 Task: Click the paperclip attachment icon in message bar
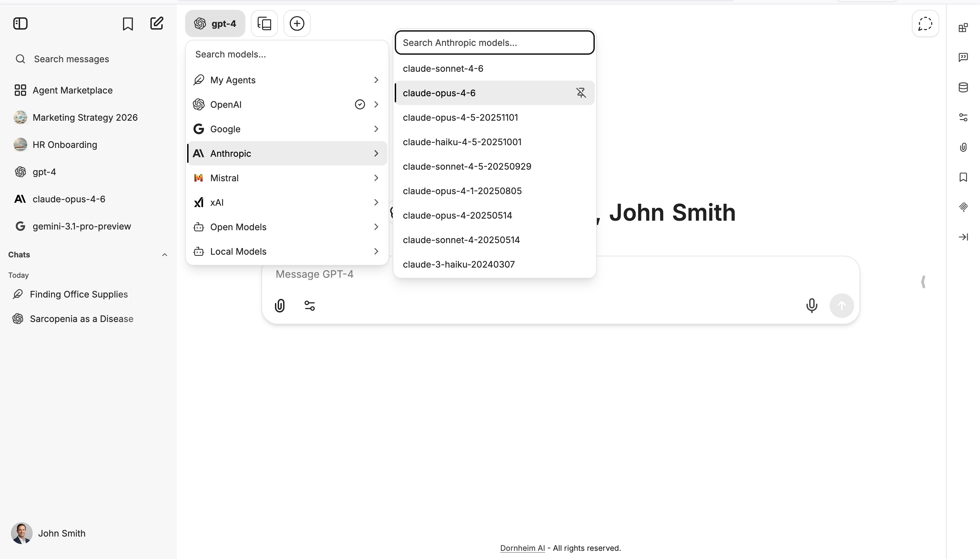pyautogui.click(x=280, y=305)
